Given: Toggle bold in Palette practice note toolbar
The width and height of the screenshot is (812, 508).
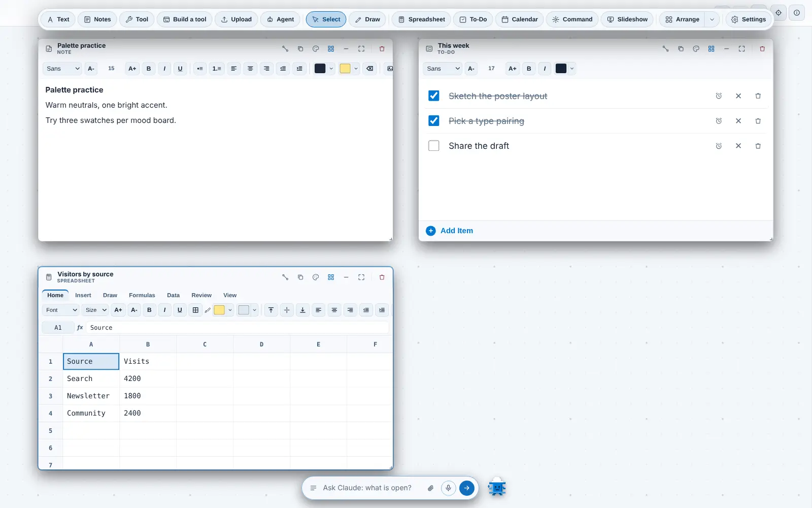Looking at the screenshot, I should [x=149, y=69].
